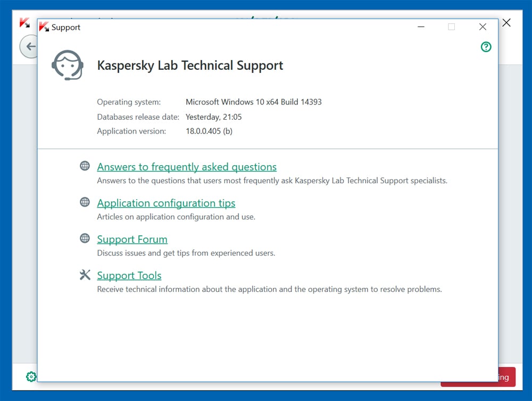Click description 'Discuss issues and get tips from experienced users.'
The image size is (532, 401).
point(186,253)
